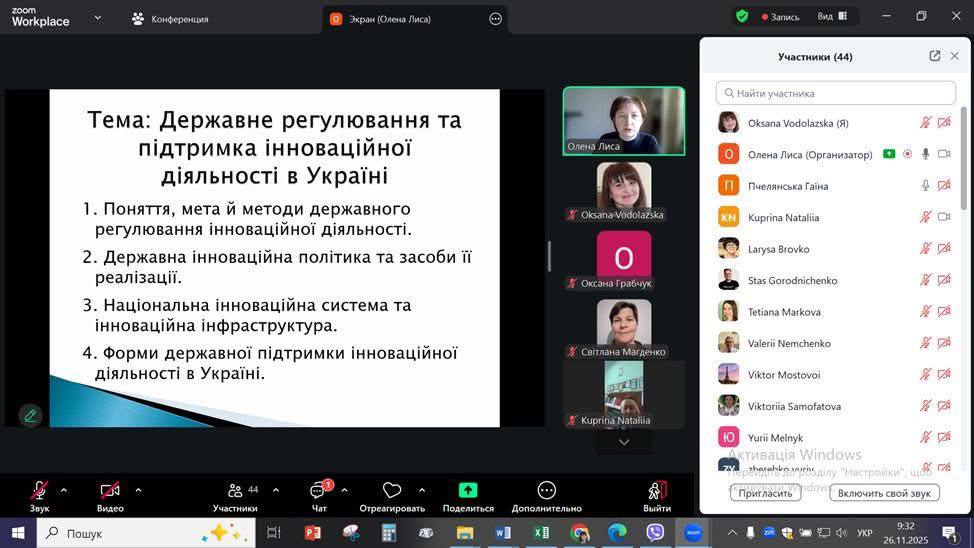
Task: Toggle the Участники participants panel
Action: [236, 490]
